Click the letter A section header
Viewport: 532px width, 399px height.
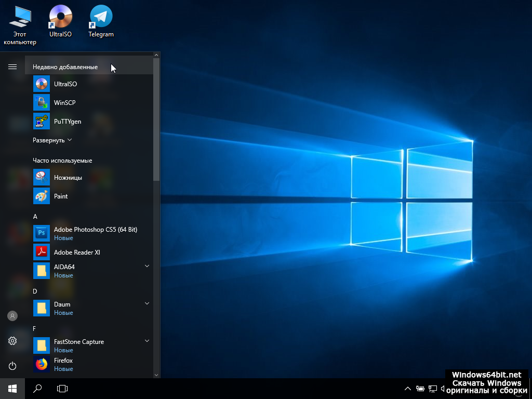35,217
